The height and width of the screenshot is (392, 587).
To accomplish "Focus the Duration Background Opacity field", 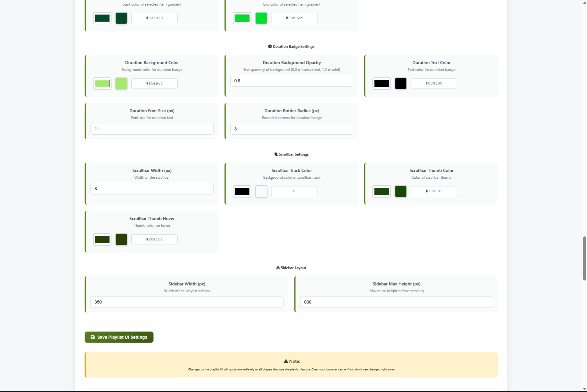I will point(291,81).
